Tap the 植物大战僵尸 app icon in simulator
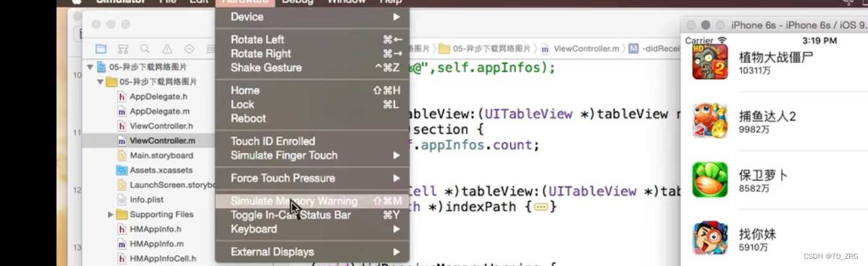This screenshot has height=266, width=868. [710, 62]
